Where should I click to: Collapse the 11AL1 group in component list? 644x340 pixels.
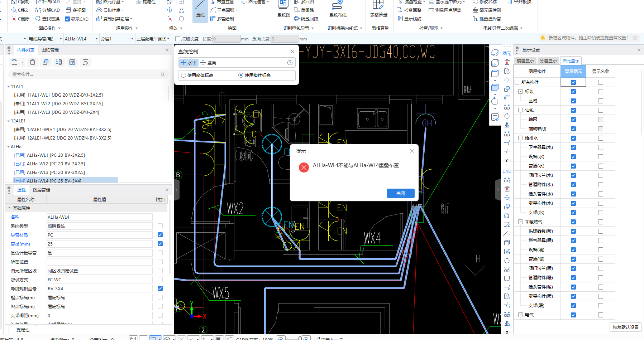point(9,87)
